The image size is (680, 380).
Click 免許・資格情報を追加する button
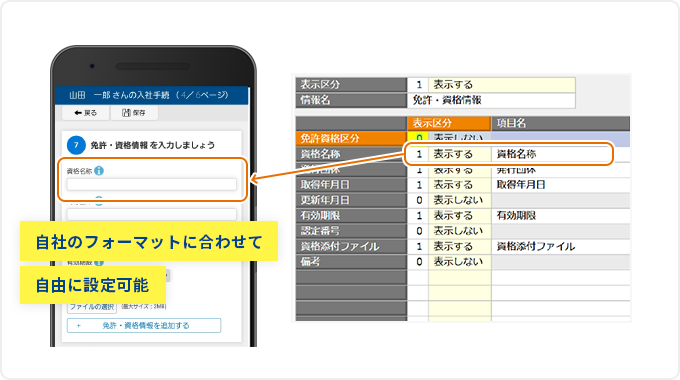pyautogui.click(x=144, y=325)
